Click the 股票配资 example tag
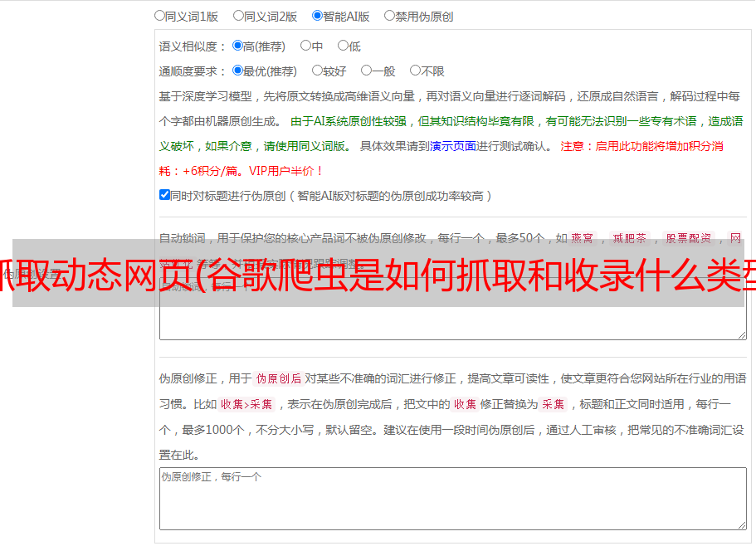This screenshot has height=546, width=756. click(689, 238)
